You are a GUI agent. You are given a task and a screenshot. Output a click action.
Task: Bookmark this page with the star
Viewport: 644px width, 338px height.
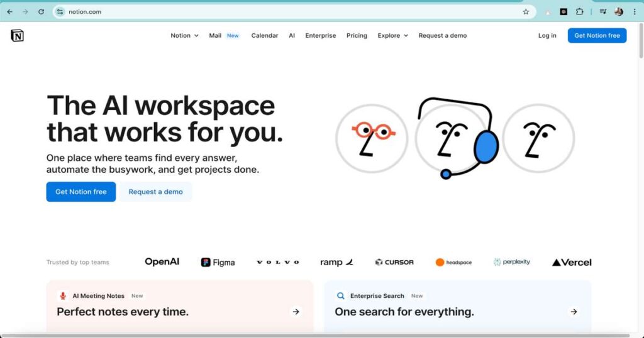[526, 12]
